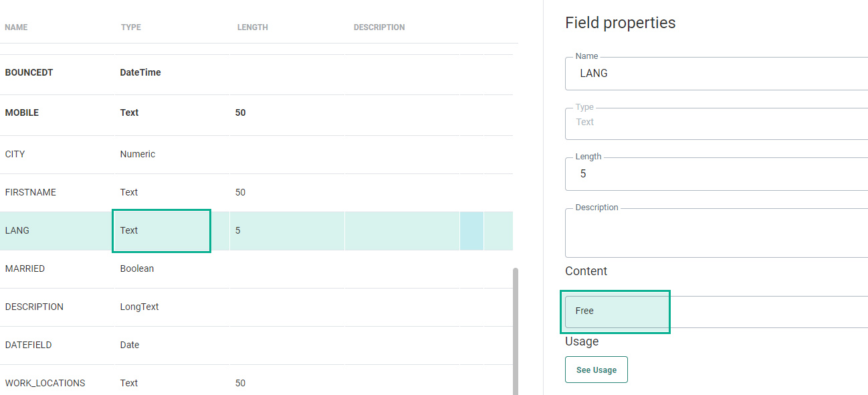Sort by the NAME column header
868x395 pixels.
tap(17, 27)
